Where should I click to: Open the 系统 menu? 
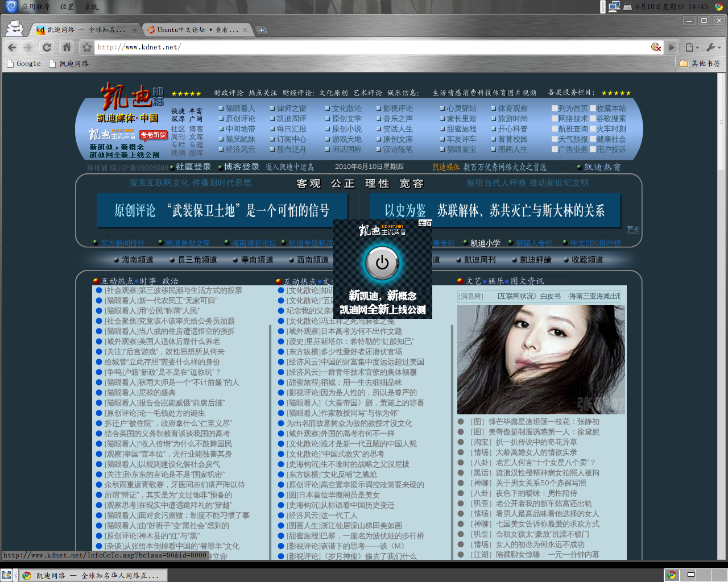pyautogui.click(x=91, y=7)
